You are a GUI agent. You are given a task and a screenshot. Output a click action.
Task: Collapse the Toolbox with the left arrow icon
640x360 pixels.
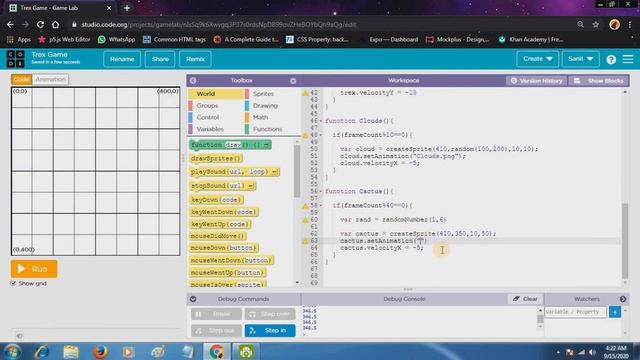[193, 80]
